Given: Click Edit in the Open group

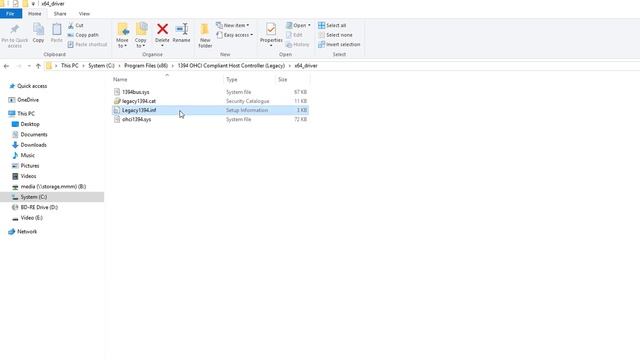Looking at the screenshot, I should pos(294,35).
